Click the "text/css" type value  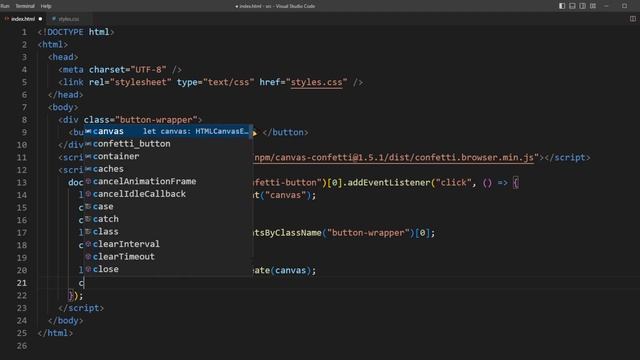(x=229, y=82)
